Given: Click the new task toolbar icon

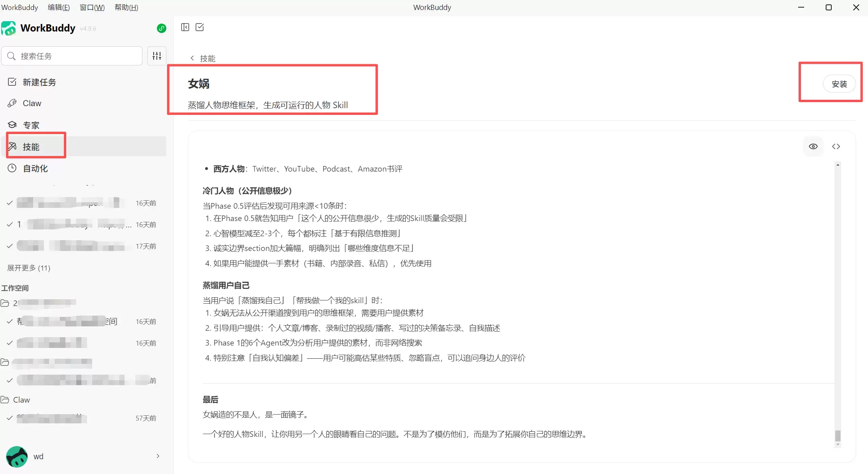Looking at the screenshot, I should pyautogui.click(x=200, y=27).
